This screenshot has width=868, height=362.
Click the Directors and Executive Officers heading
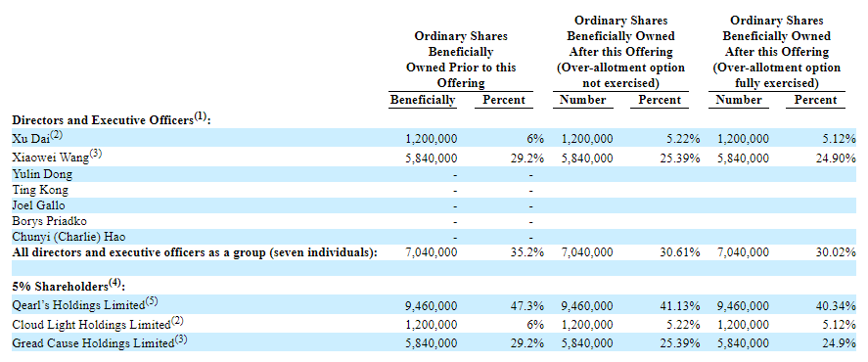click(x=112, y=119)
